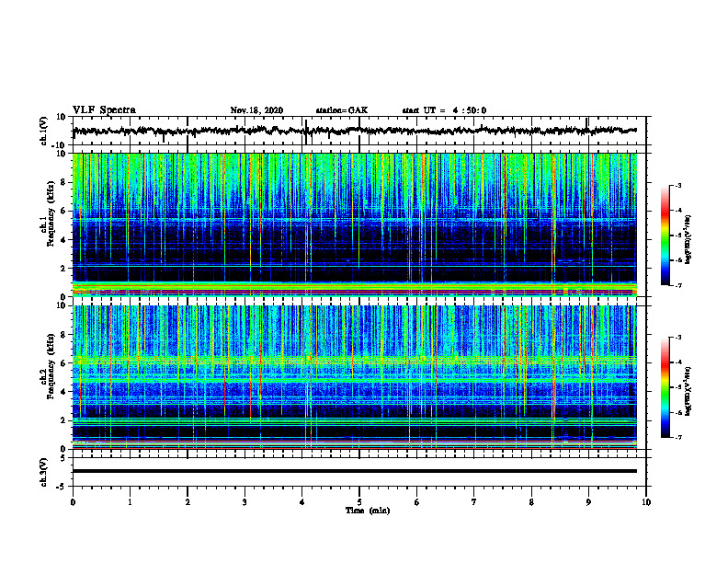Image resolution: width=728 pixels, height=563 pixels.
Task: Click the "-7" label on ch.2 color scale
Action: point(678,437)
